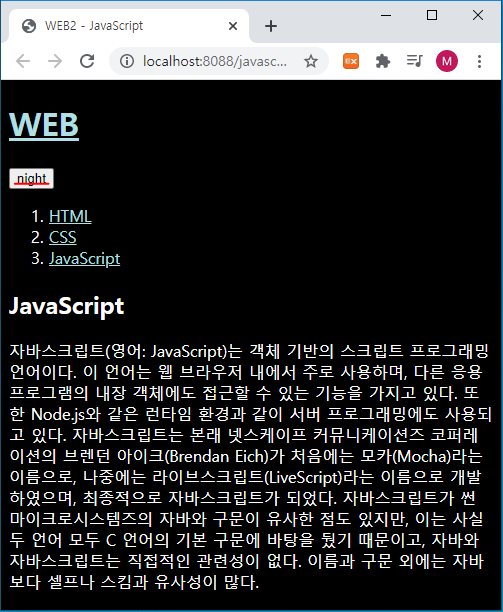Viewport: 503px width, 612px height.
Task: Select the WEB2 - JavaScript tab
Action: (x=129, y=26)
